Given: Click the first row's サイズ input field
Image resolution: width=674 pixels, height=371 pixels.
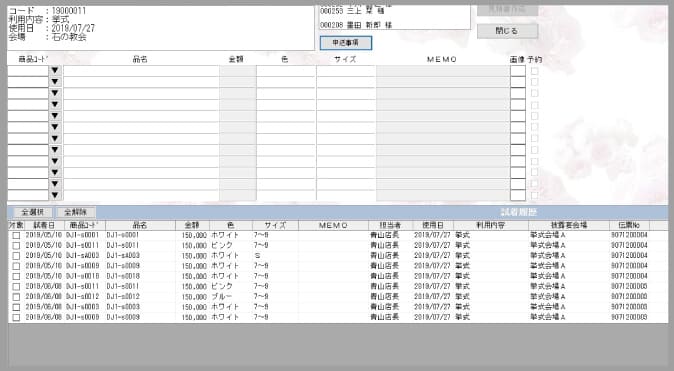Looking at the screenshot, I should pyautogui.click(x=346, y=71).
